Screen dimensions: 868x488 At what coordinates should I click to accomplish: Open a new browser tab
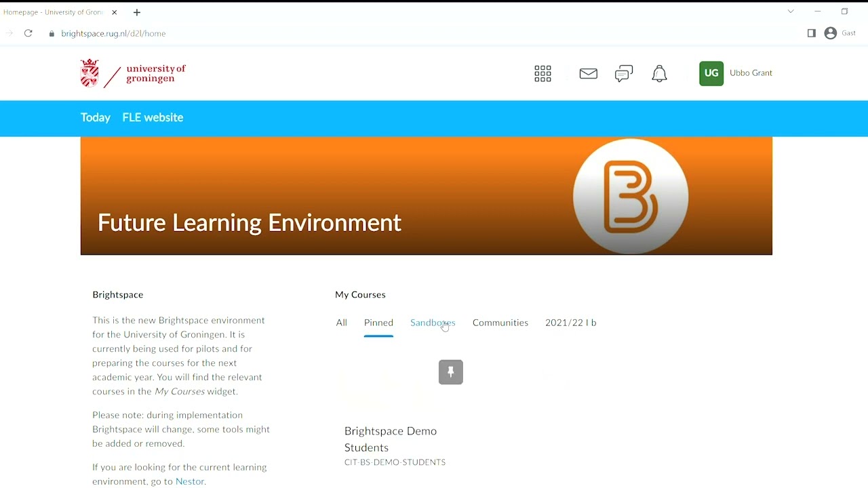(x=138, y=13)
